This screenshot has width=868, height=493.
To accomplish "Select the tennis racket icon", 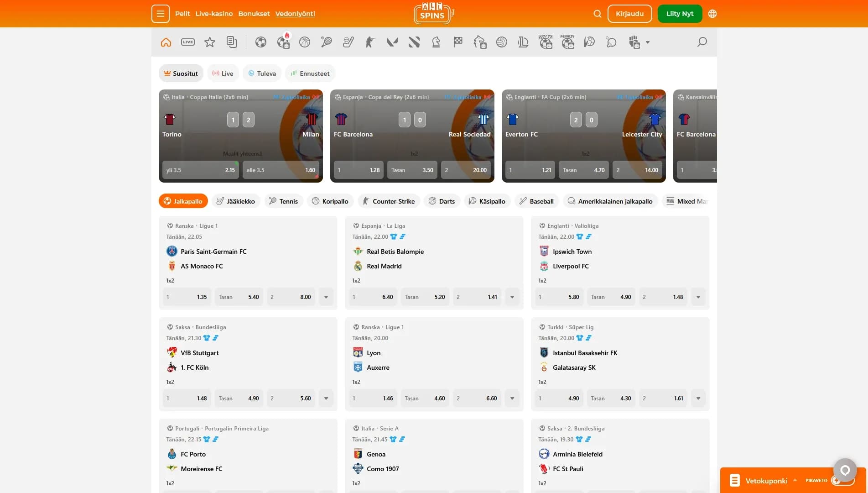I will [327, 42].
